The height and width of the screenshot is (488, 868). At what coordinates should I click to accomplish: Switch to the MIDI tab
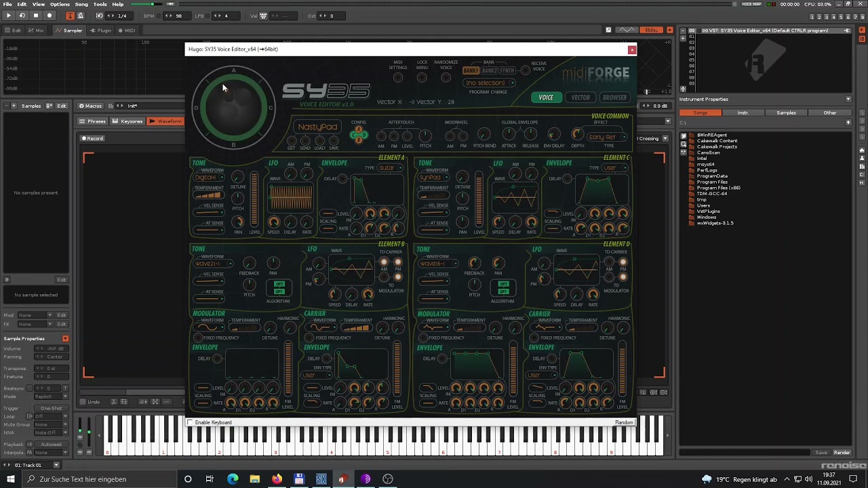coord(127,30)
